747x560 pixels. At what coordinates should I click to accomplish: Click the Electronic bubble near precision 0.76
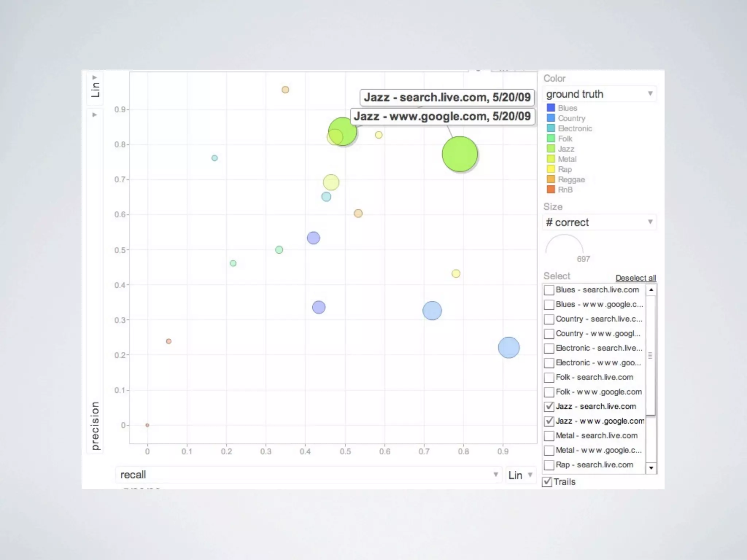pos(214,158)
